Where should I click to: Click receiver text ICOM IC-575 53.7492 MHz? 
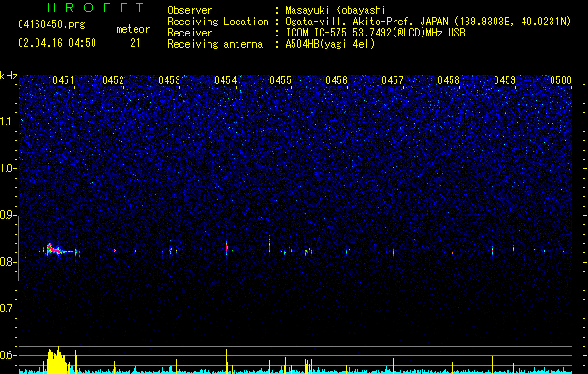point(375,33)
